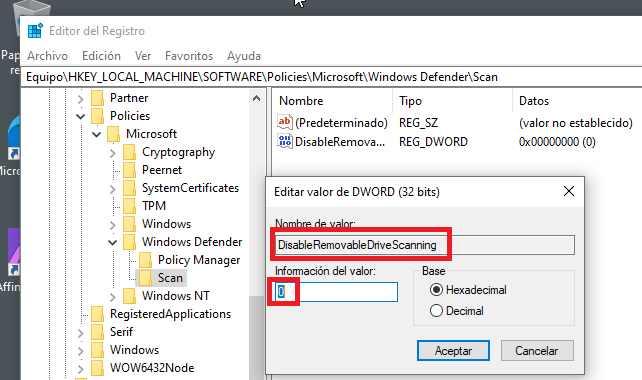Click the Registry Editor app icon in title bar
The width and height of the screenshot is (642, 380).
click(x=35, y=31)
